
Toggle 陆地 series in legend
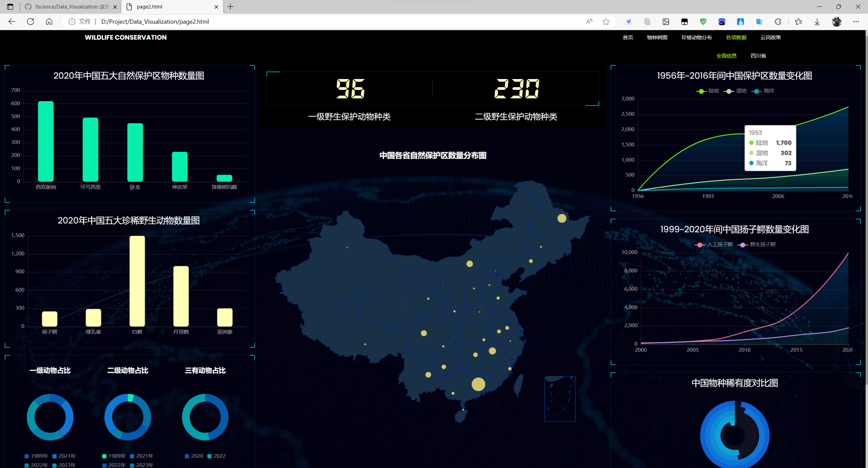coord(708,91)
